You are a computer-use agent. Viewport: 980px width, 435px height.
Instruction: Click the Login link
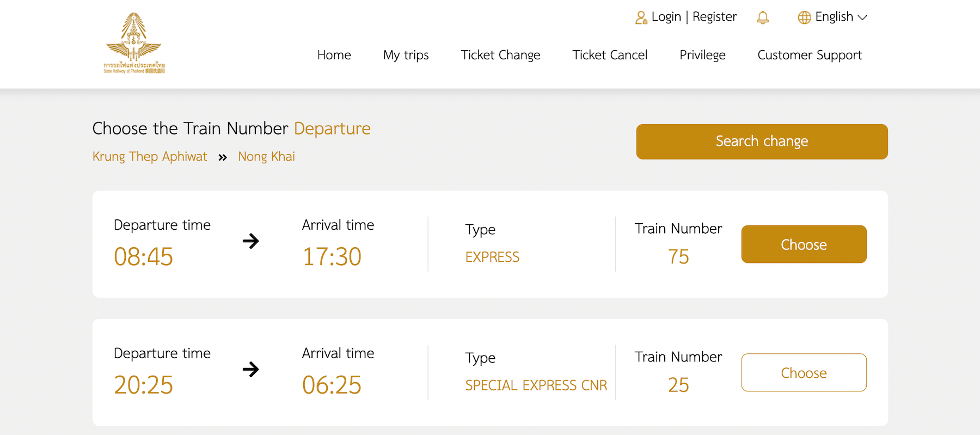[x=666, y=17]
